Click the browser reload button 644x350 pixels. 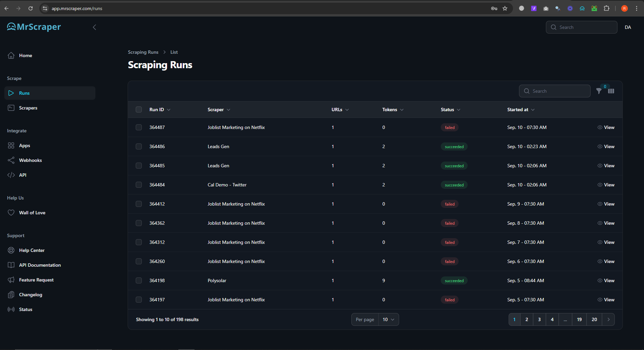(31, 8)
